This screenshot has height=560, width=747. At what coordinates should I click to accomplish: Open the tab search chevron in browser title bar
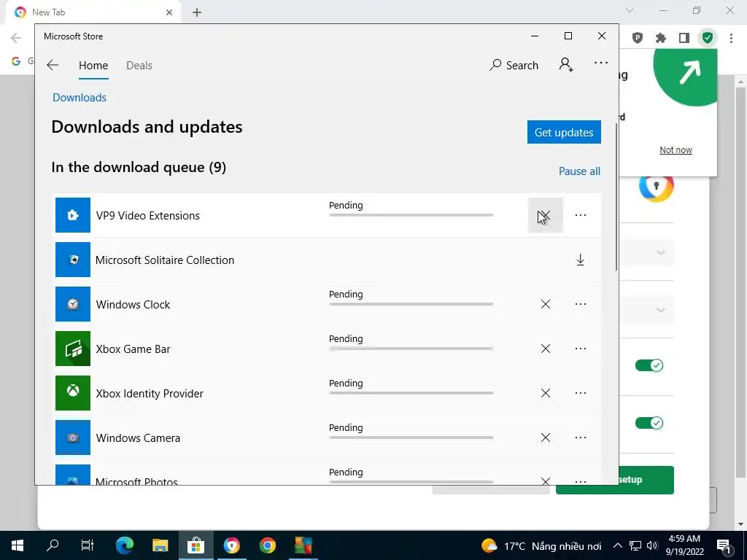(630, 10)
